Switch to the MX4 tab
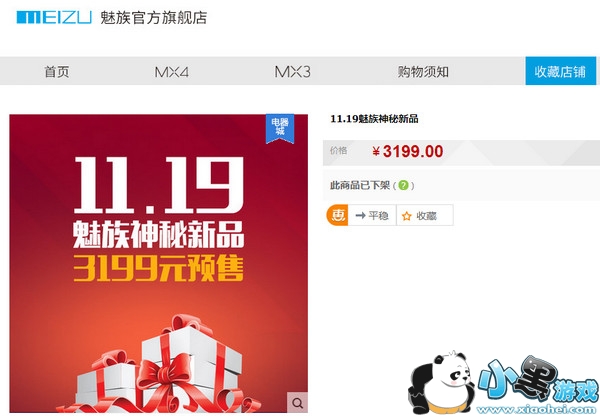This screenshot has width=600, height=418. coord(171,72)
